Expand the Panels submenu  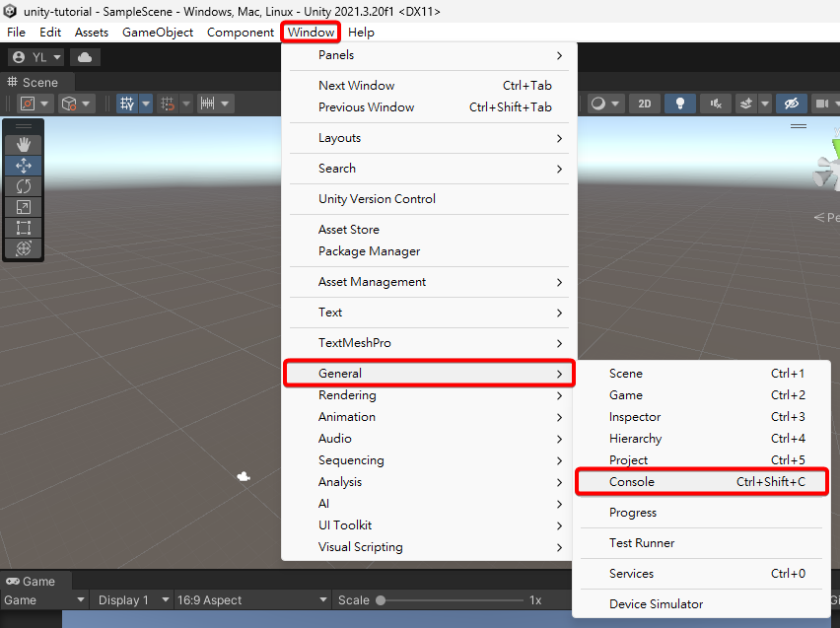point(429,55)
